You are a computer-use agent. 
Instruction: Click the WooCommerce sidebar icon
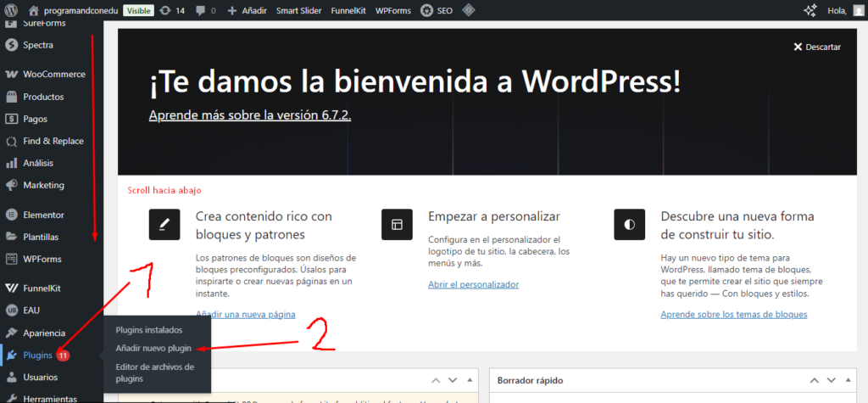[x=11, y=75]
